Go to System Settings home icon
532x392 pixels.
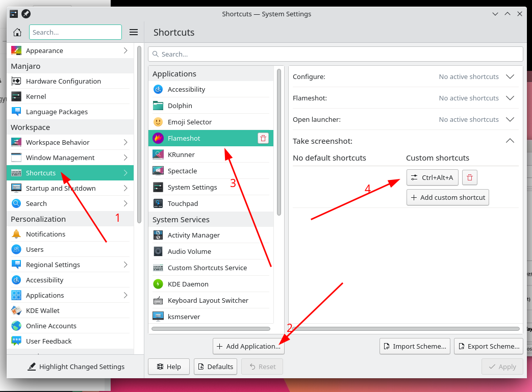pos(17,32)
